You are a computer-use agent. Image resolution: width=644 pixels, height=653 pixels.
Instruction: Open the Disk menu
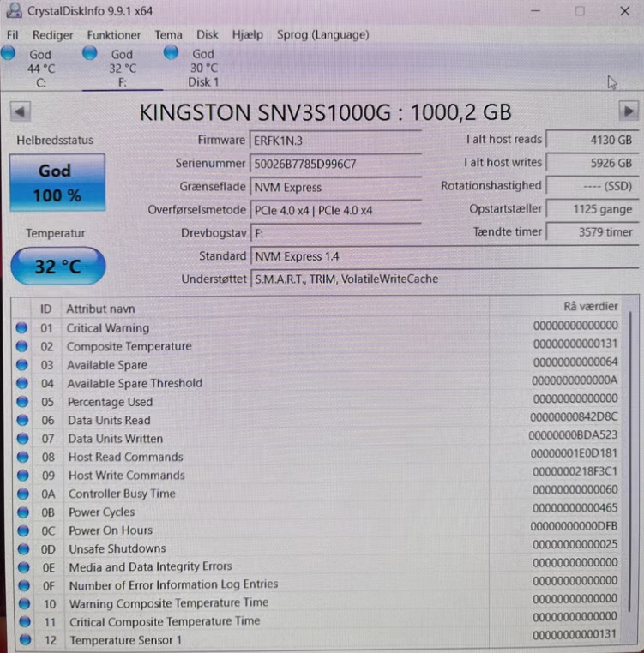(x=208, y=34)
